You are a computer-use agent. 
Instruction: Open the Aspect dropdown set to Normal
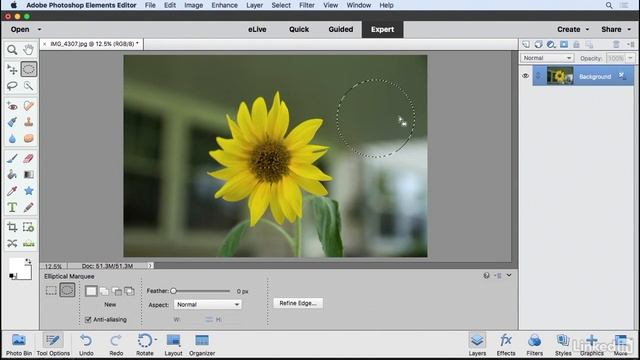point(207,304)
